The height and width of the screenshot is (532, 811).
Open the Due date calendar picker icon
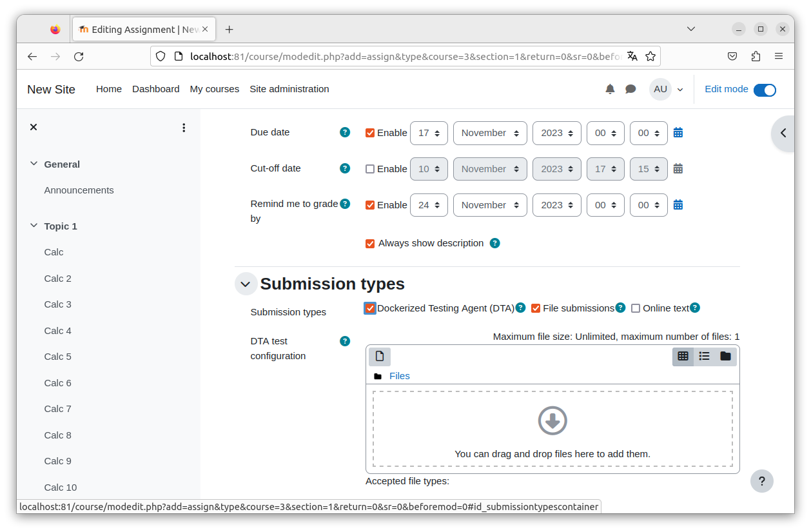click(x=678, y=133)
